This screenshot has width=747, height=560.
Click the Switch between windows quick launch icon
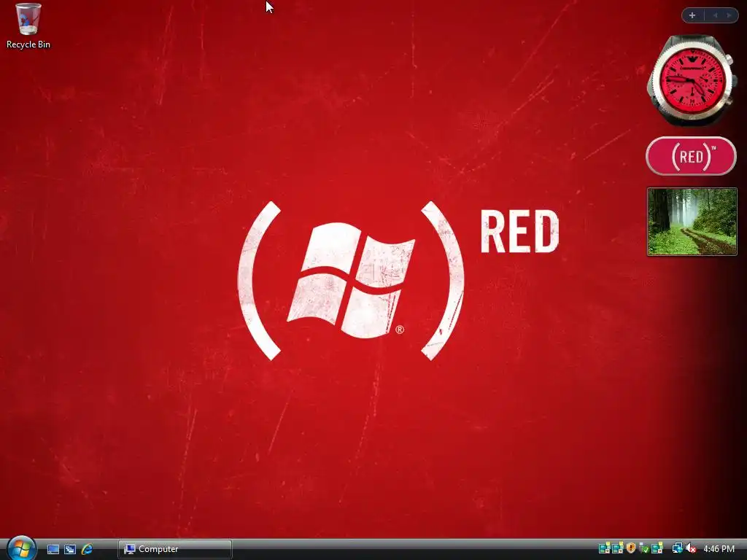point(70,549)
